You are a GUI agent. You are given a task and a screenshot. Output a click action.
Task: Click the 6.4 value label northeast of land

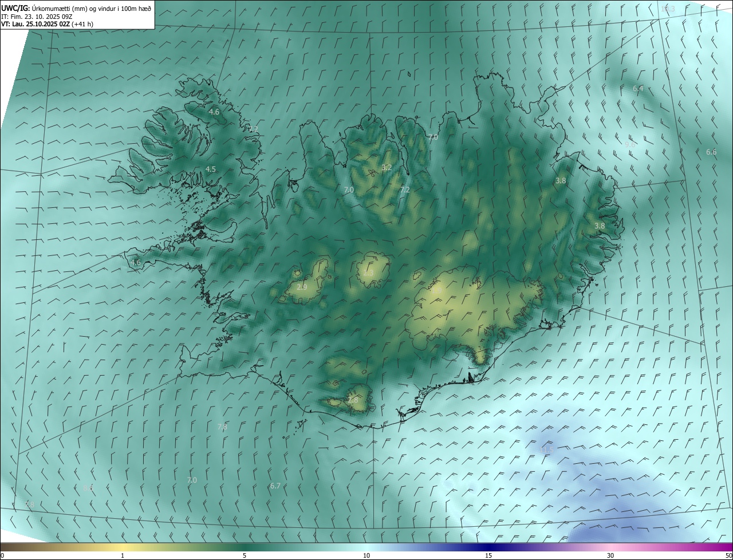(638, 88)
